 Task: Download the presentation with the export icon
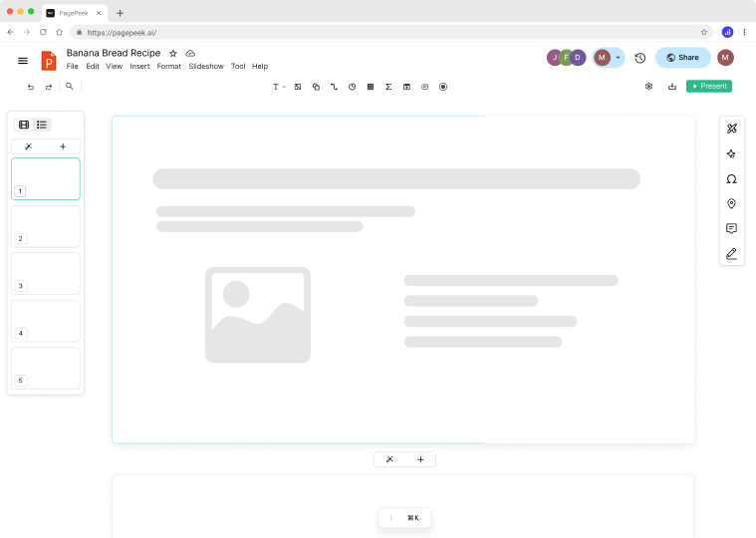[x=672, y=87]
